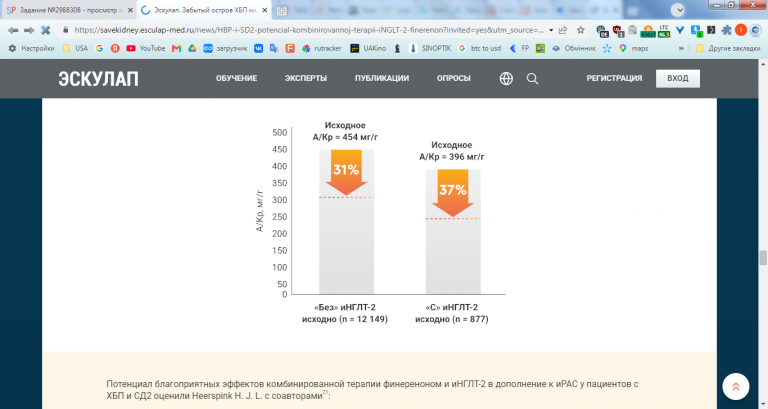
Task: Open the Google Drive bookmark icon
Action: (x=192, y=48)
